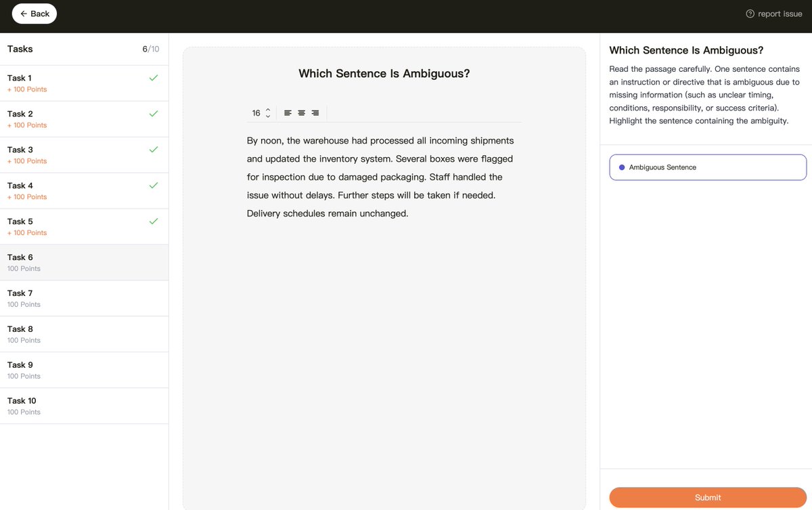Click the purple dot on Ambiguous Sentence
The width and height of the screenshot is (812, 510).
(x=622, y=167)
